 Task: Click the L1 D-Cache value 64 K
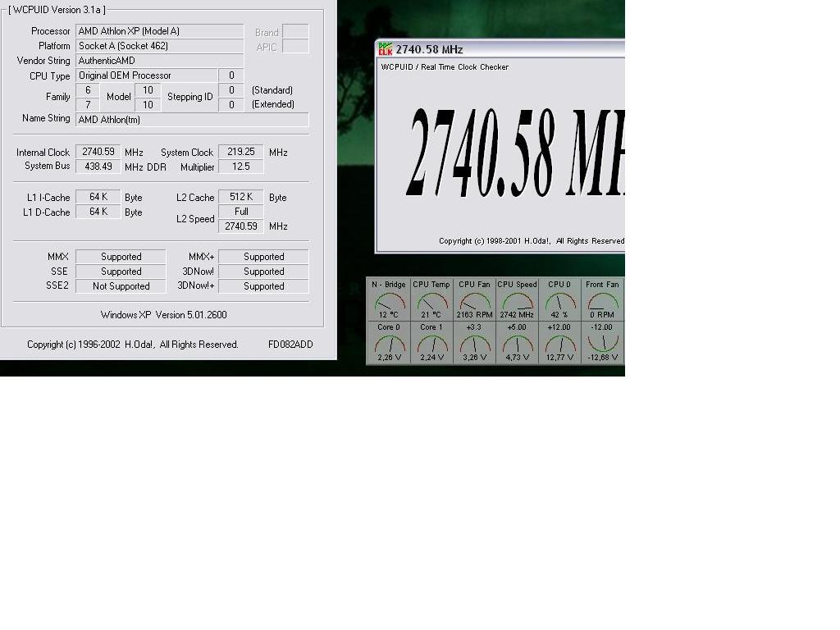(98, 212)
